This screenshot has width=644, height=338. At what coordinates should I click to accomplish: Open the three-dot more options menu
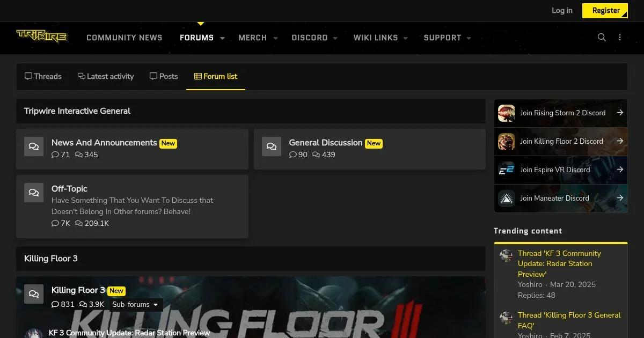tap(620, 38)
